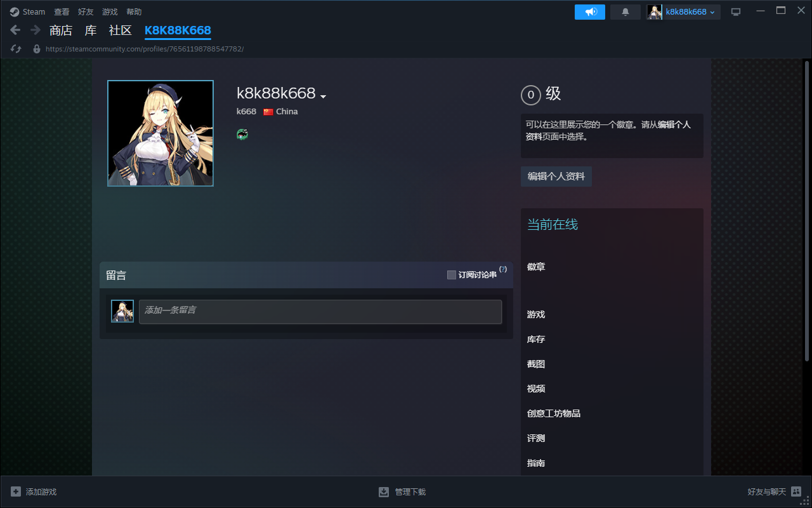Click the megaphone announcements icon

point(590,12)
